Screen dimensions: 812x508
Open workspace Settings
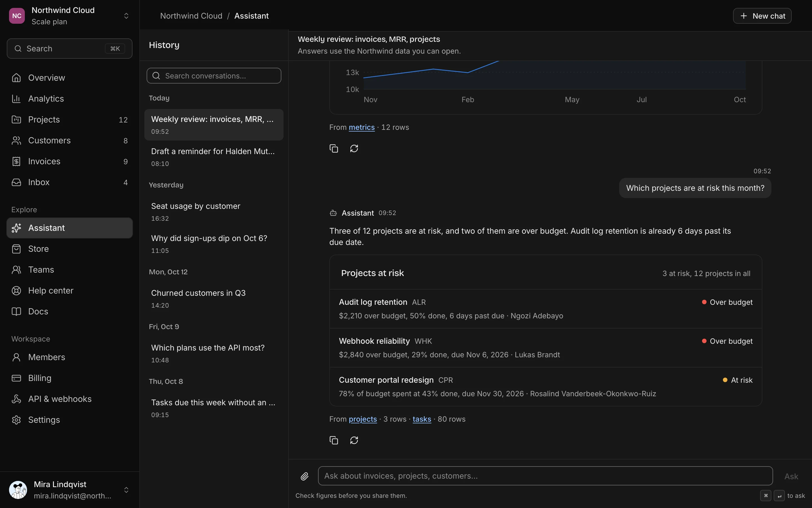point(69,419)
